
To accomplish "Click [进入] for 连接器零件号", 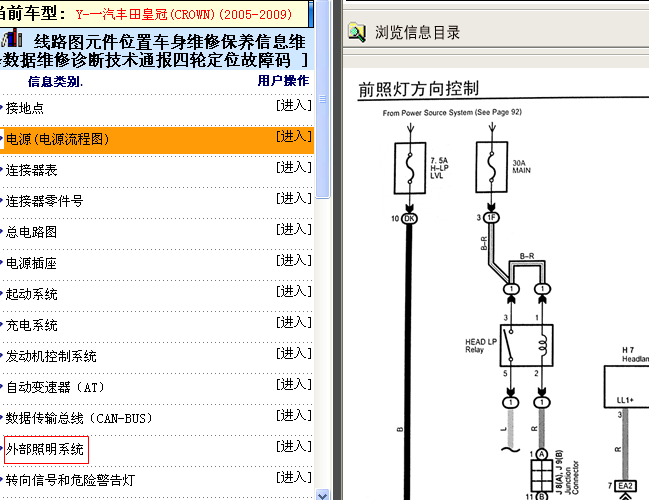I will pyautogui.click(x=294, y=199).
